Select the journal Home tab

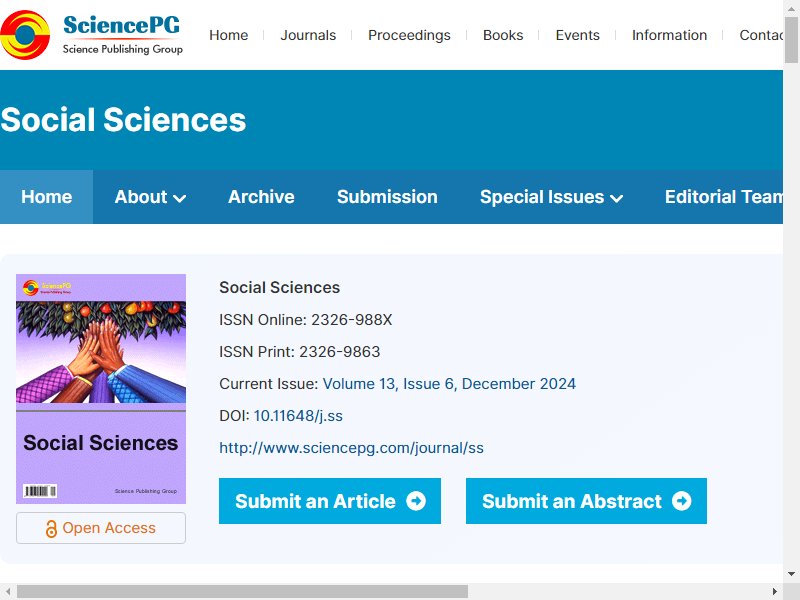(46, 197)
